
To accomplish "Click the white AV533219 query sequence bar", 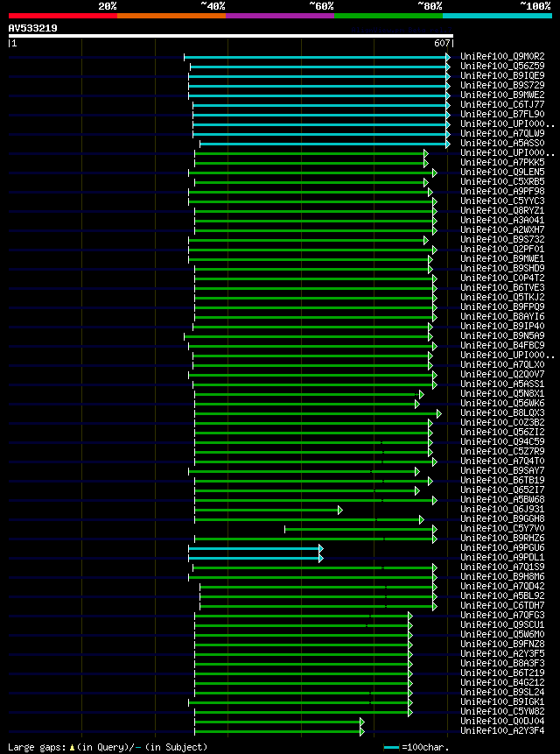I will tap(230, 36).
